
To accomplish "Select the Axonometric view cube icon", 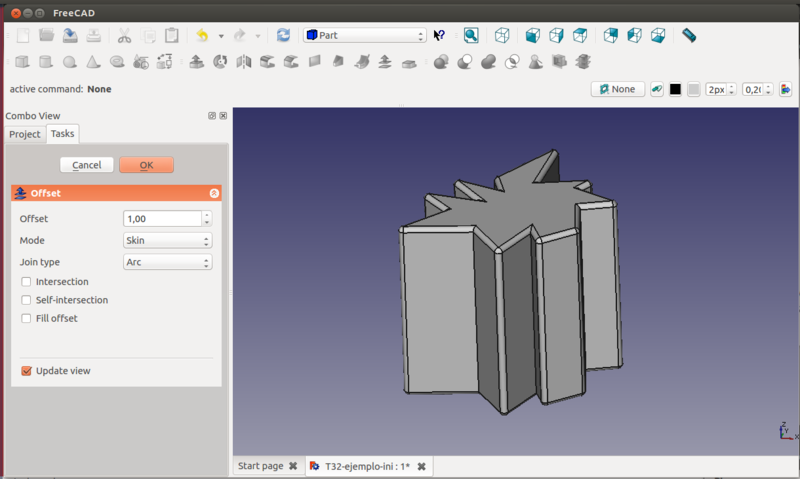I will (502, 35).
